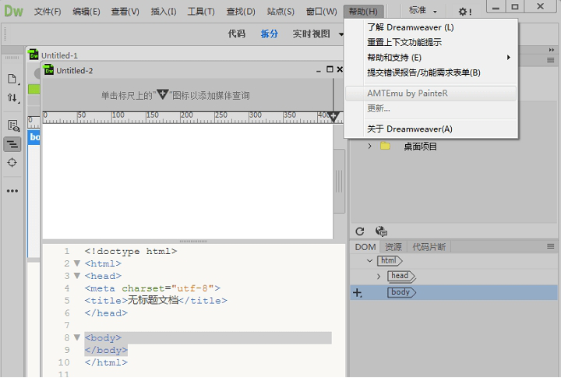The image size is (561, 392).
Task: Click the split view horizontal divider handle
Action: pyautogui.click(x=193, y=242)
